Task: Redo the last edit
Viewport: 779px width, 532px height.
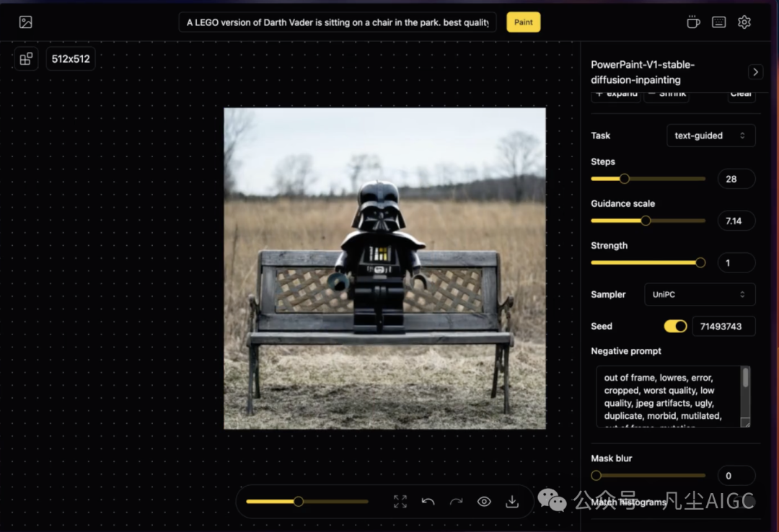Action: (x=456, y=501)
